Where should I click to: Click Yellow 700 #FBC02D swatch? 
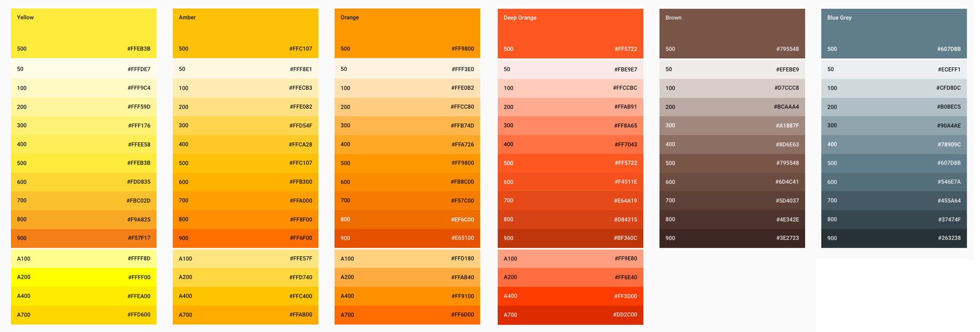pyautogui.click(x=84, y=200)
